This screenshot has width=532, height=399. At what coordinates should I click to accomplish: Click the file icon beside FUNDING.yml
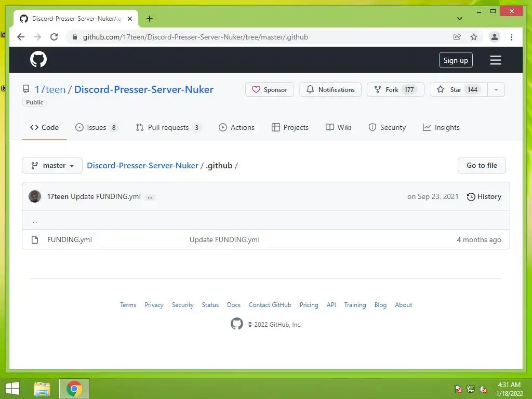coord(35,240)
